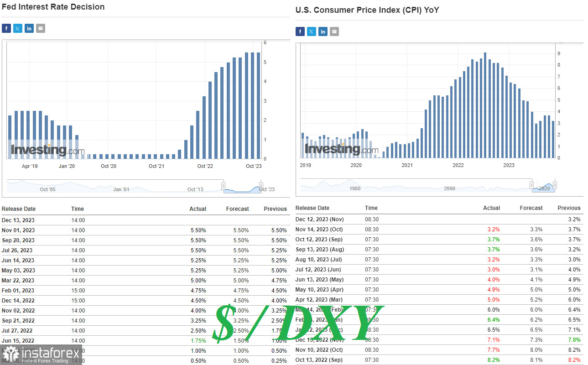The width and height of the screenshot is (588, 365).
Task: Click Forecast column header in CPI table
Action: pyautogui.click(x=531, y=208)
